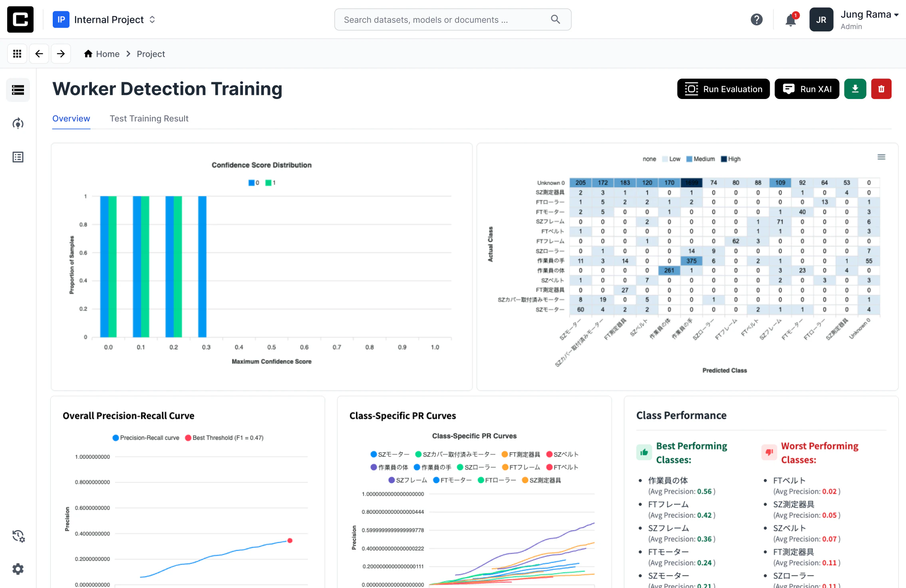The width and height of the screenshot is (906, 588).
Task: Open the confusion matrix hamburger menu
Action: 881,157
